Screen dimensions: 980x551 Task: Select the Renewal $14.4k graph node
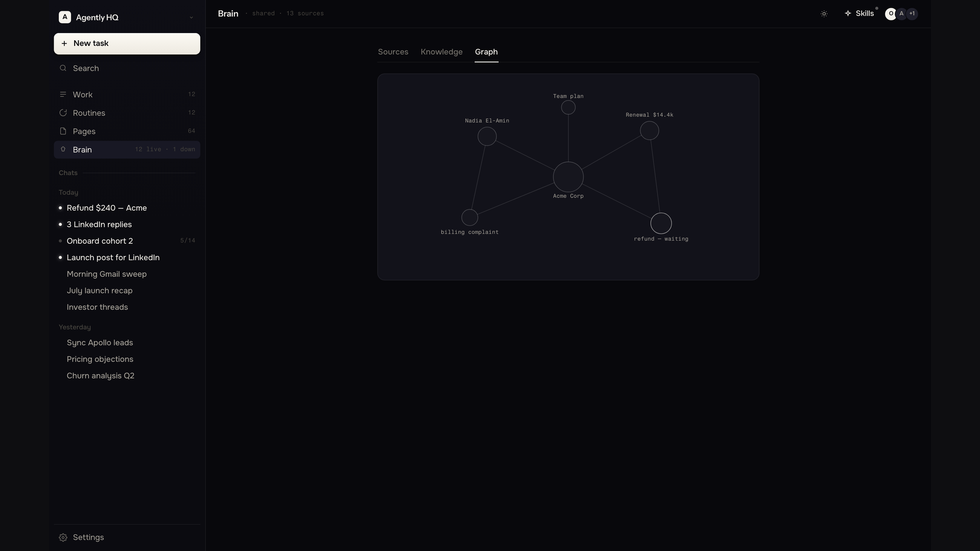649,131
